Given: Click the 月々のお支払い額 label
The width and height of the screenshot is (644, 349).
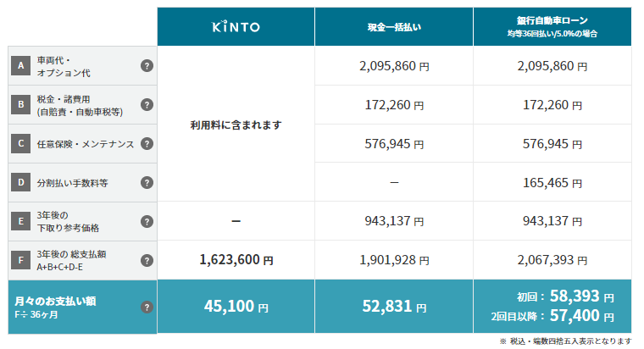Looking at the screenshot, I should pyautogui.click(x=55, y=301).
